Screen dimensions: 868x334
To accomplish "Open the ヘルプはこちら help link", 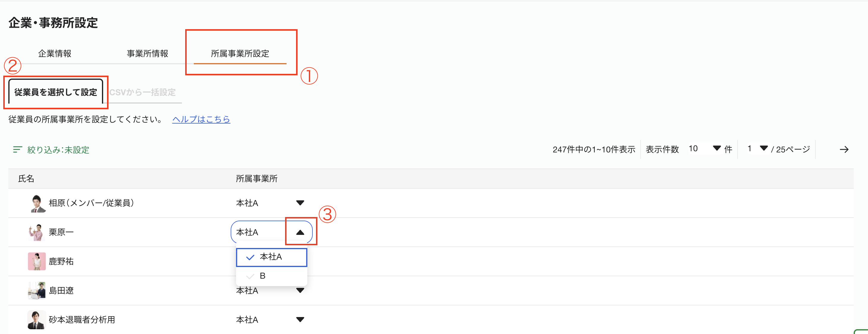I will [x=201, y=119].
